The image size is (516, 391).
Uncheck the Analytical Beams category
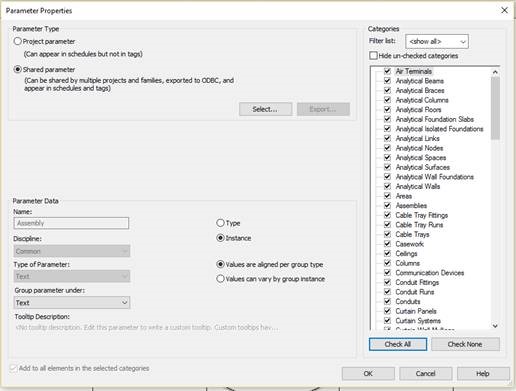[387, 81]
